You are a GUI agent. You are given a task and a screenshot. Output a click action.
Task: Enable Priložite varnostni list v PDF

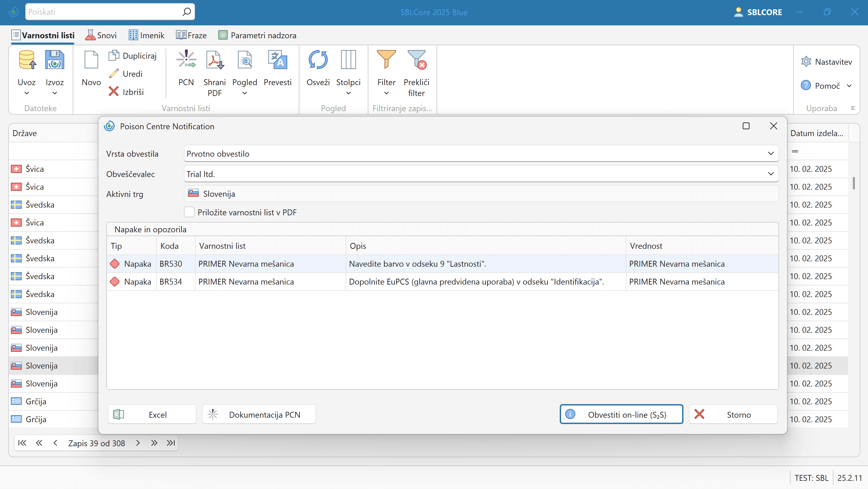click(189, 212)
